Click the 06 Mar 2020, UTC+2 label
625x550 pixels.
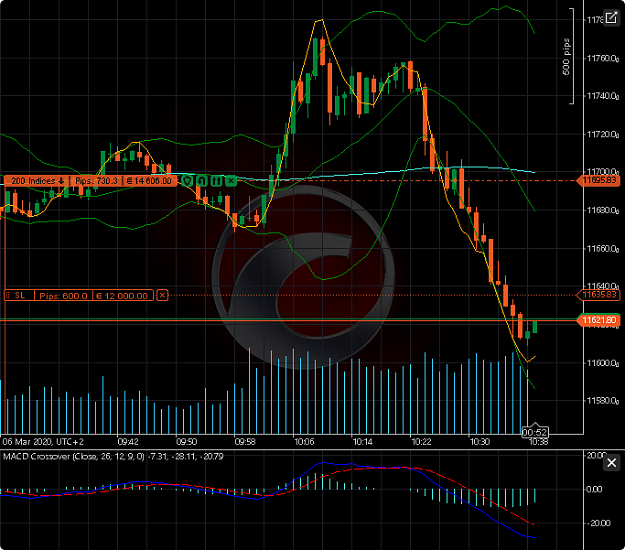43,442
